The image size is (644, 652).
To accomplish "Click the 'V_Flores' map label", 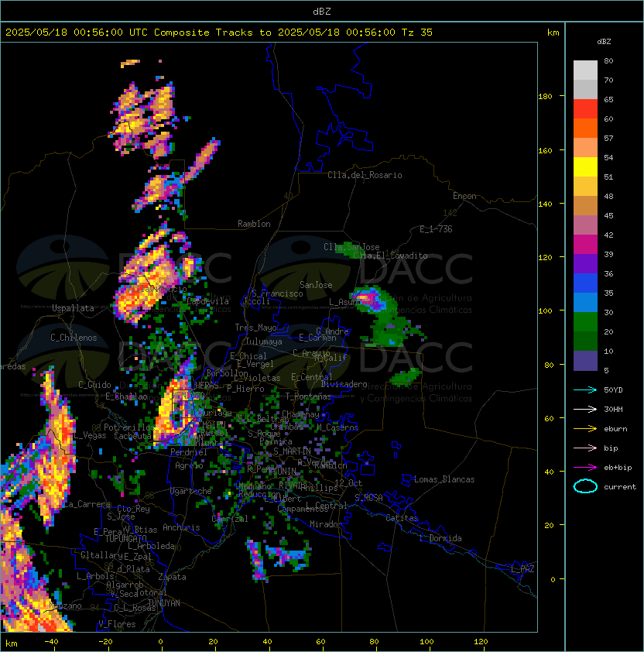I will [x=117, y=624].
